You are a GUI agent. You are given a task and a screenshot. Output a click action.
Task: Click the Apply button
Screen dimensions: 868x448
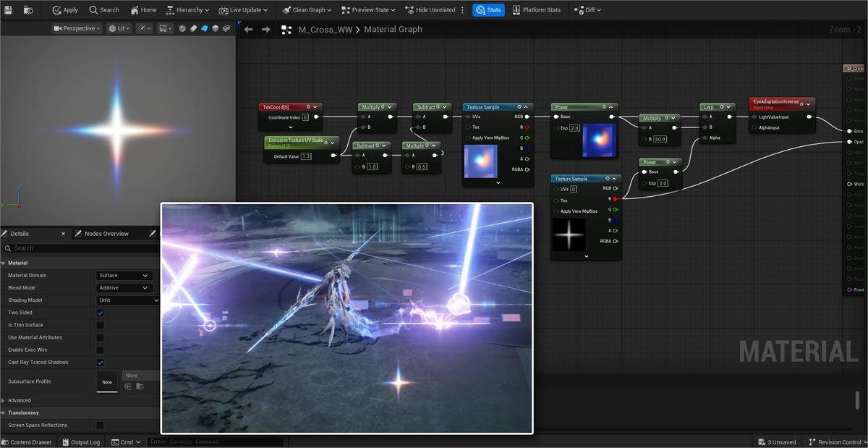65,10
